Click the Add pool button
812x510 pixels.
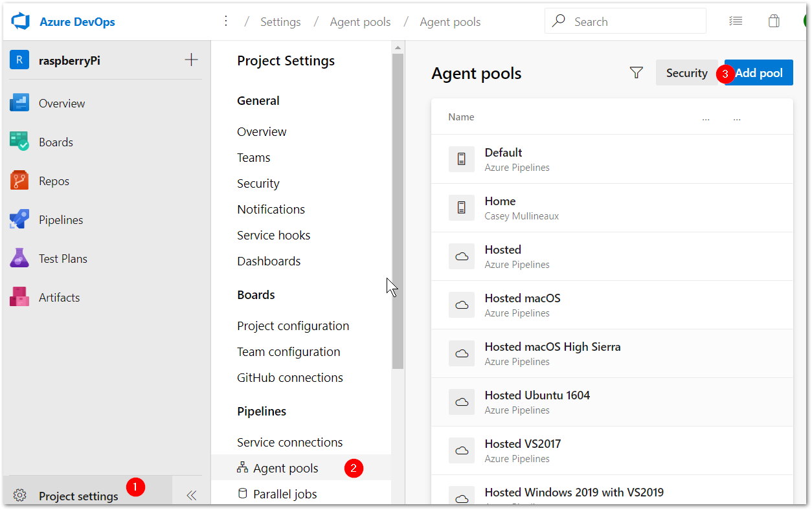(x=759, y=73)
